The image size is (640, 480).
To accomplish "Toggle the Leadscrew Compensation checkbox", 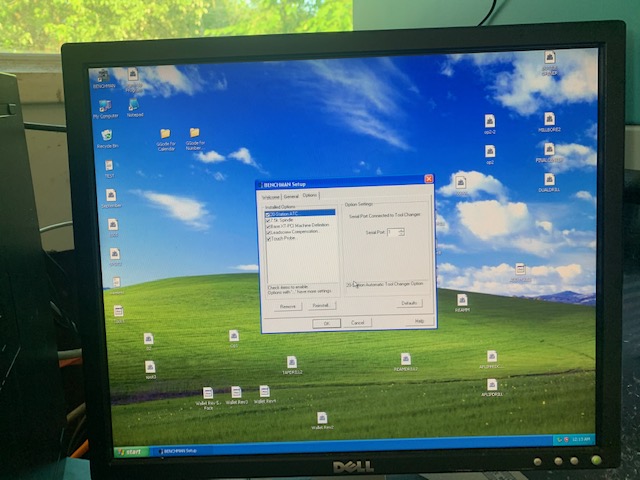I will click(268, 232).
